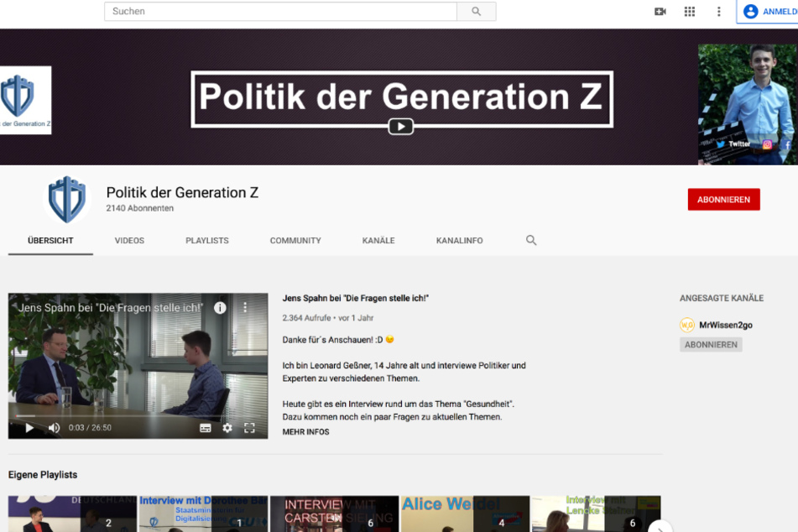The width and height of the screenshot is (798, 532).
Task: Open the video player three-dot menu
Action: click(245, 307)
